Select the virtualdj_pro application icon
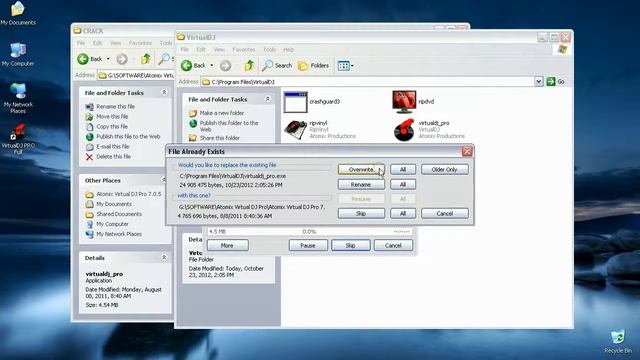 click(404, 129)
